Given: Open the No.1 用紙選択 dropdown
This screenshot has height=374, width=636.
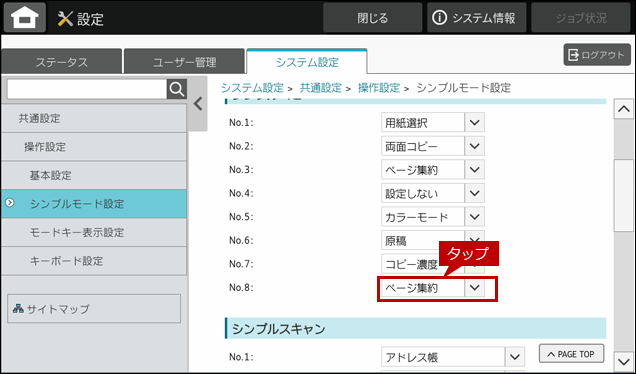Looking at the screenshot, I should (433, 123).
